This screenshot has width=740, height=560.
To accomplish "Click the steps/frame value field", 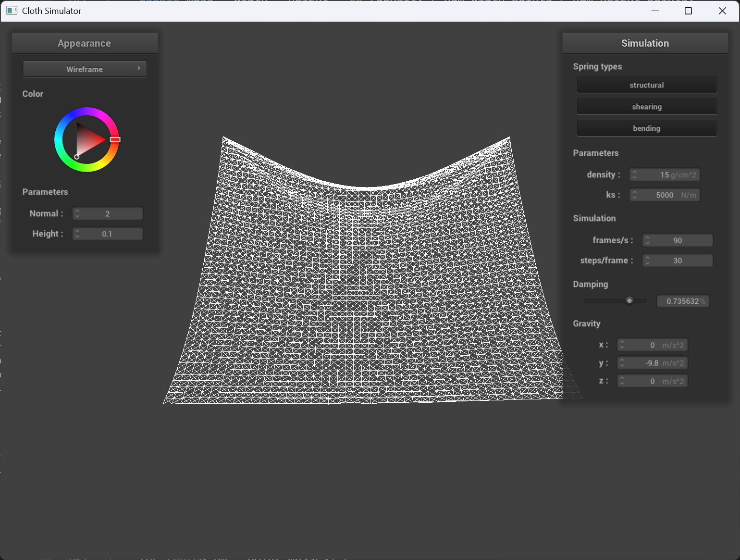I will [678, 261].
